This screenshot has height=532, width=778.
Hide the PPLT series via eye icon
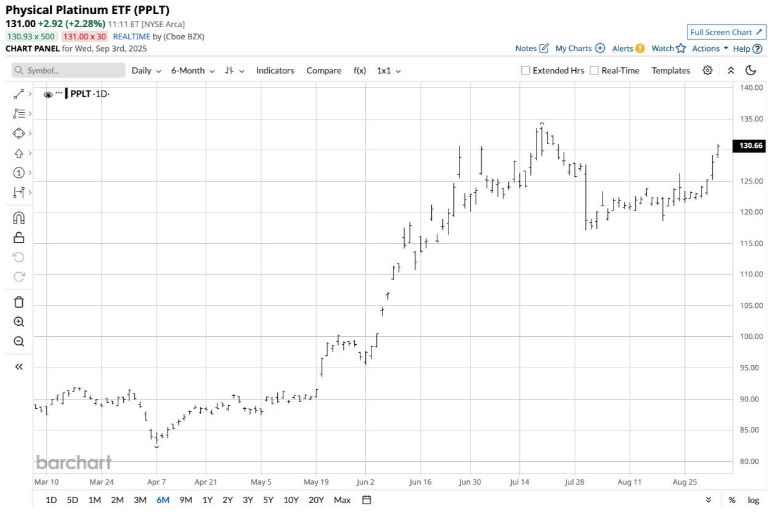[48, 94]
